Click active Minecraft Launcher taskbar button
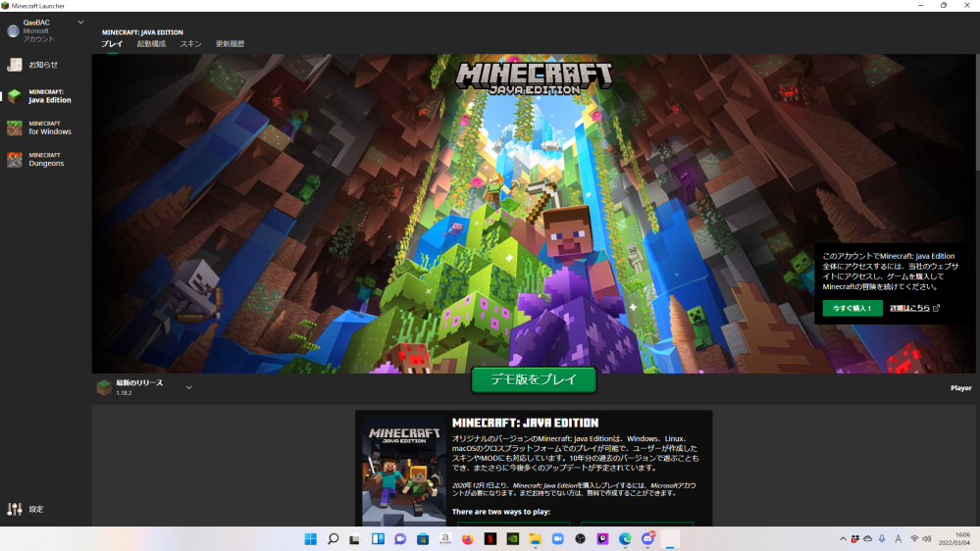 tap(670, 539)
